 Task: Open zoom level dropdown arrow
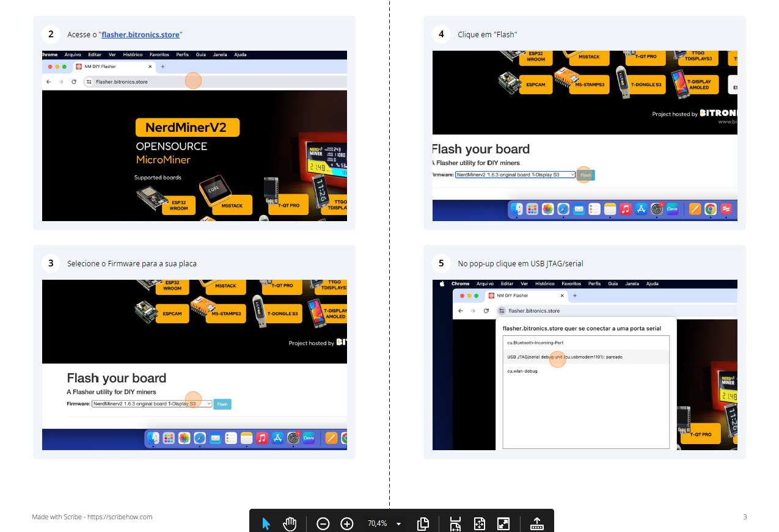(399, 524)
